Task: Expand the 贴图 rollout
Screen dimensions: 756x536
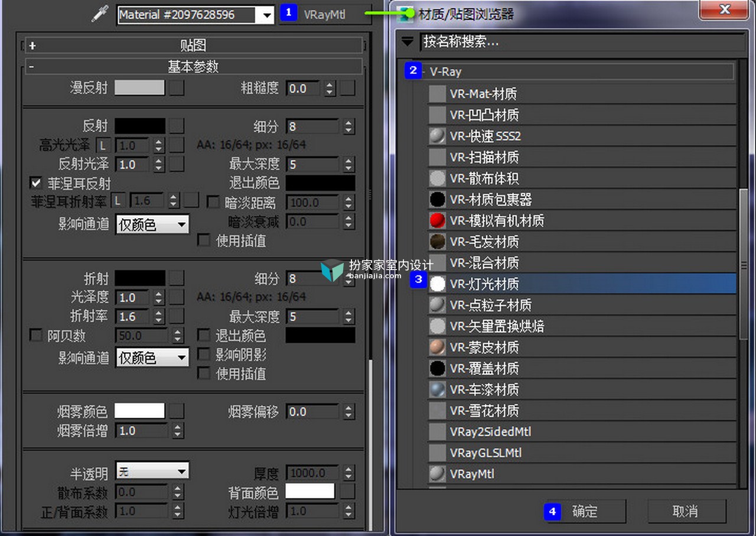Action: (193, 46)
